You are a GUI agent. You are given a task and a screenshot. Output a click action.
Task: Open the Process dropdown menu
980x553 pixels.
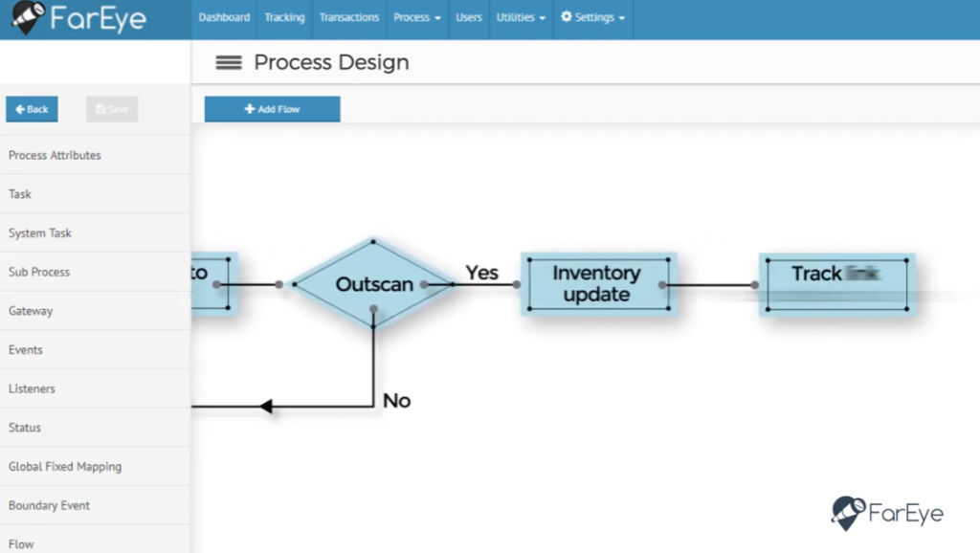(417, 17)
